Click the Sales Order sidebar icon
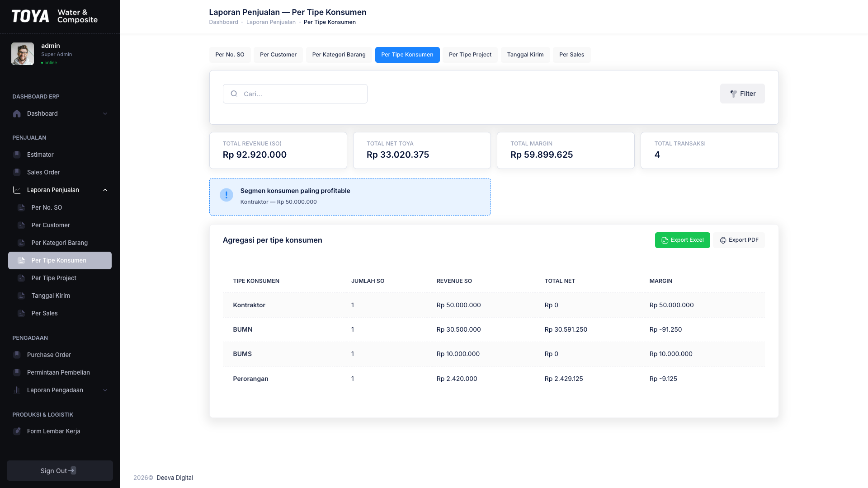This screenshot has width=868, height=488. (17, 172)
